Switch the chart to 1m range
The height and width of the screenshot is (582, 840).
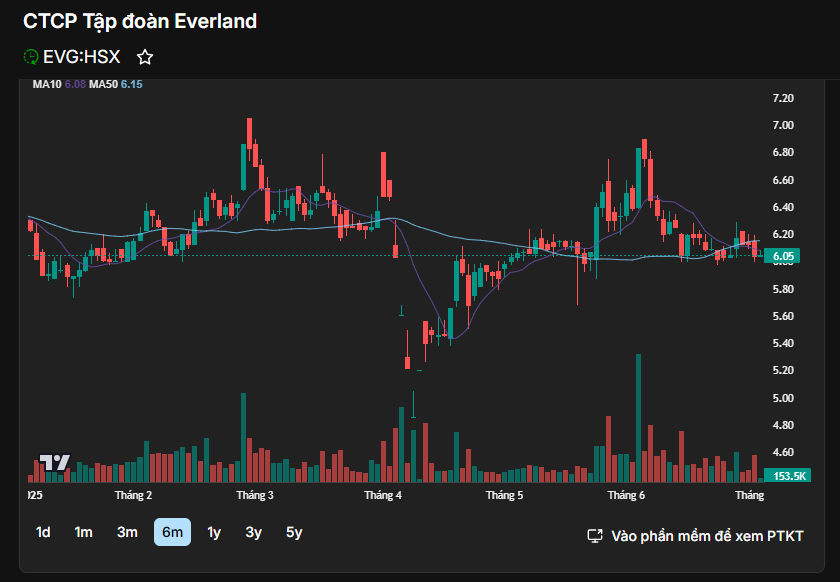click(83, 532)
